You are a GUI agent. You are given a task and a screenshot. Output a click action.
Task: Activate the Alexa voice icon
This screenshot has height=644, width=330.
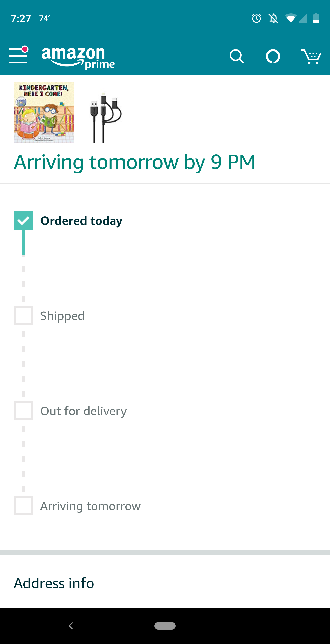tap(273, 56)
